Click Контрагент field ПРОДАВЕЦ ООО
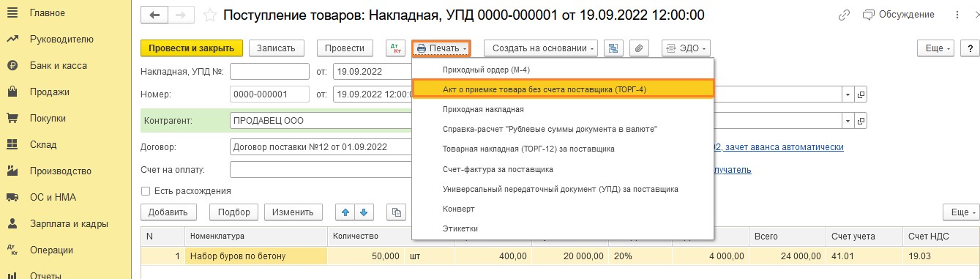 coord(321,120)
